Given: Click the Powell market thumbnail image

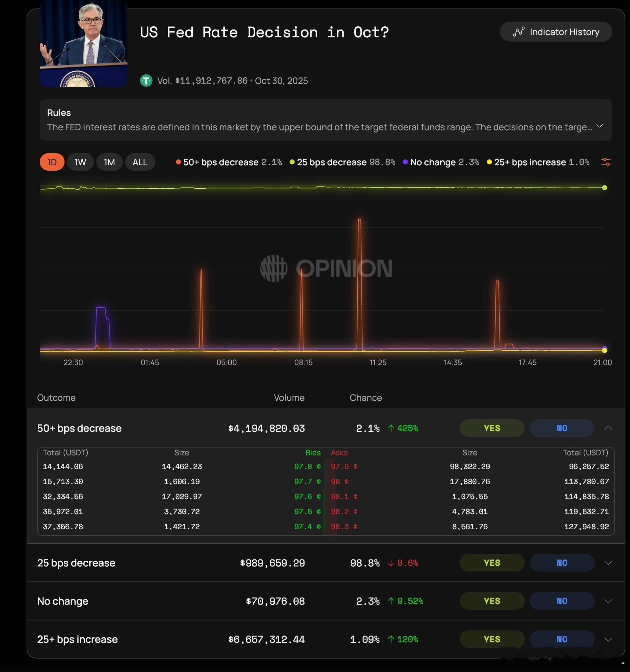Looking at the screenshot, I should click(83, 44).
